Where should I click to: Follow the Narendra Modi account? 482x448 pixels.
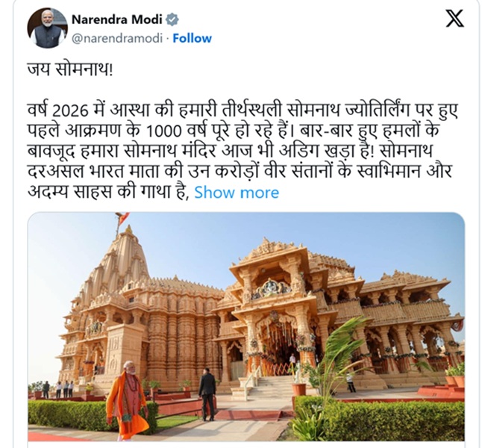click(192, 38)
